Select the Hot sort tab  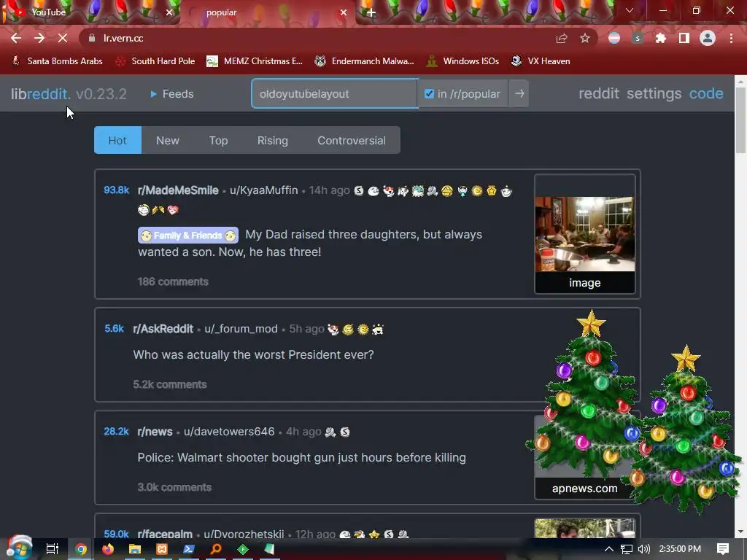click(x=117, y=140)
